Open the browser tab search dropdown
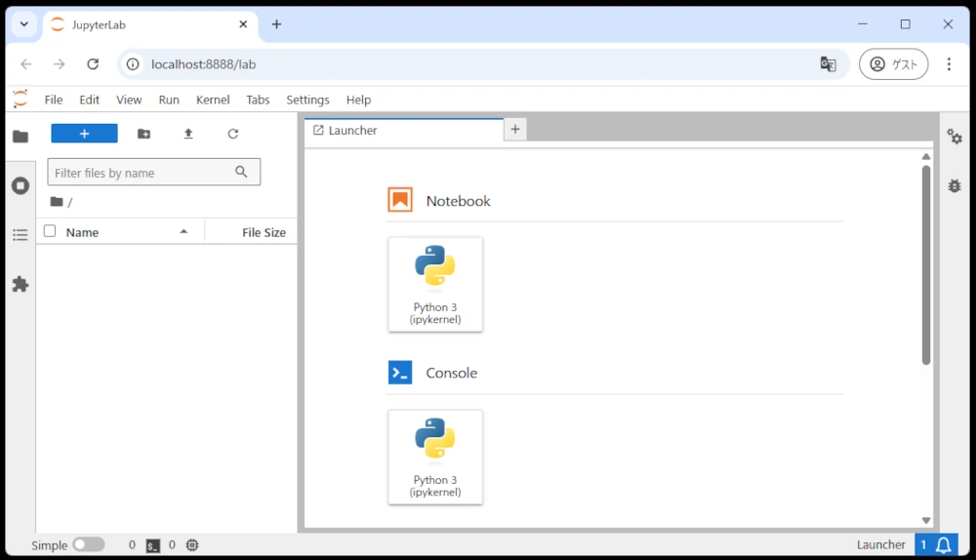Image resolution: width=976 pixels, height=560 pixels. [24, 24]
